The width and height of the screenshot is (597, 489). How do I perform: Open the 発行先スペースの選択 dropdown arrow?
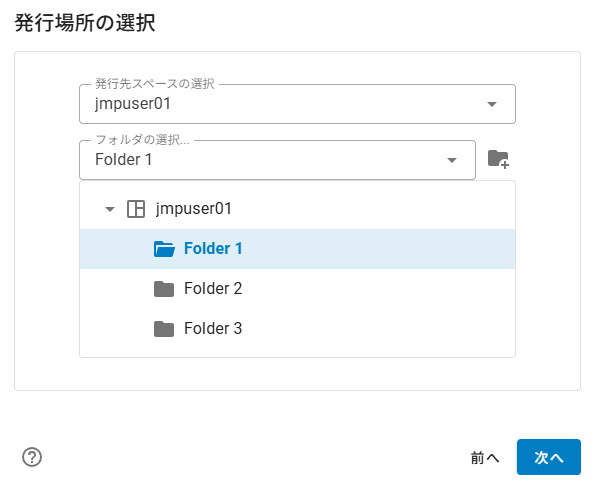point(492,104)
